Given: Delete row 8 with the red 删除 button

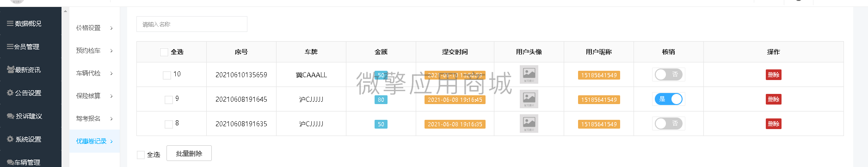Looking at the screenshot, I should pos(774,124).
